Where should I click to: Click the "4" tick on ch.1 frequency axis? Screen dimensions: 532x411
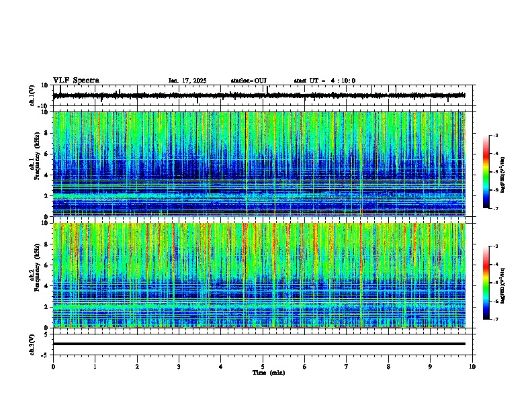click(x=46, y=175)
